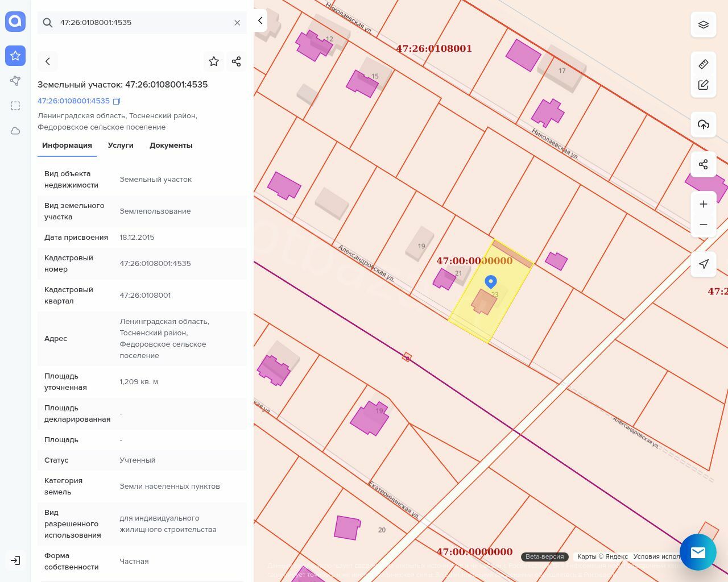Image resolution: width=728 pixels, height=582 pixels.
Task: Open the mail feedback chat button
Action: pos(698,552)
